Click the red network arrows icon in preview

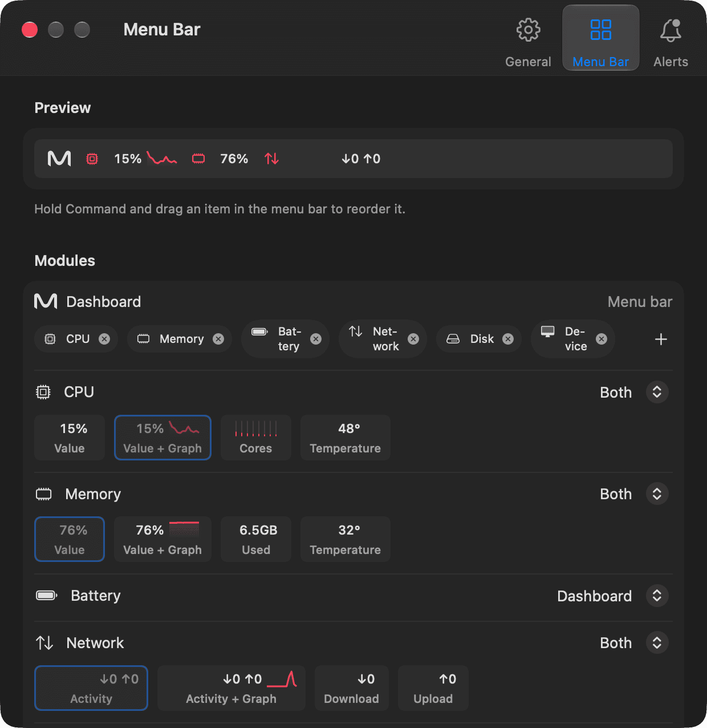271,159
